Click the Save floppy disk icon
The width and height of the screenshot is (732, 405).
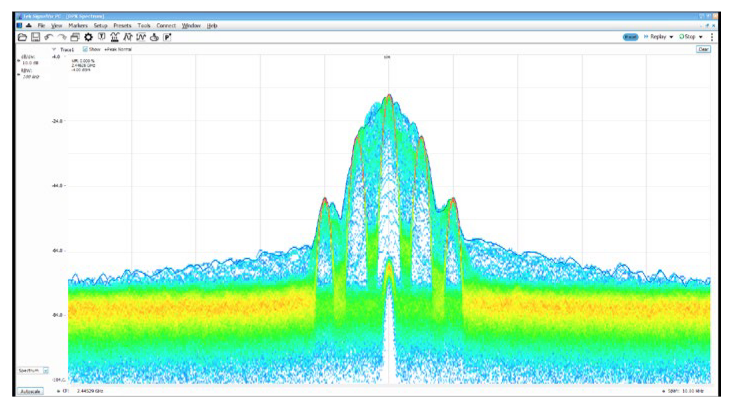click(x=34, y=37)
